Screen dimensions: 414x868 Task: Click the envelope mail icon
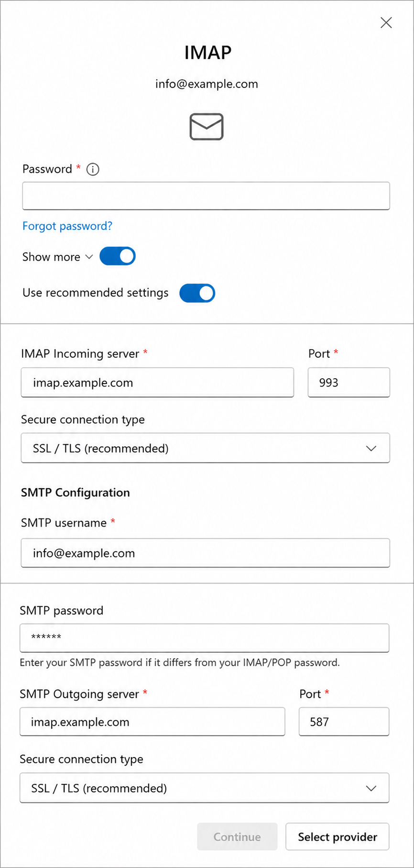(x=207, y=127)
